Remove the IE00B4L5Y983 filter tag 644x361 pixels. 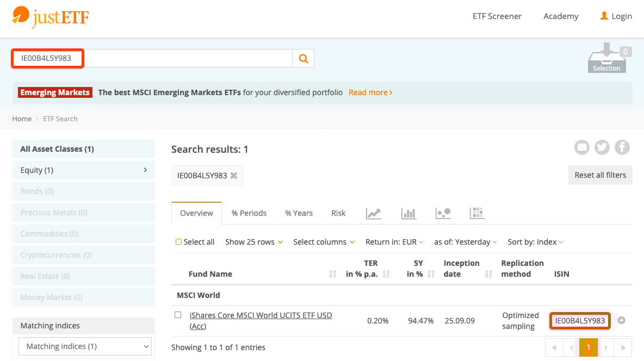[234, 176]
